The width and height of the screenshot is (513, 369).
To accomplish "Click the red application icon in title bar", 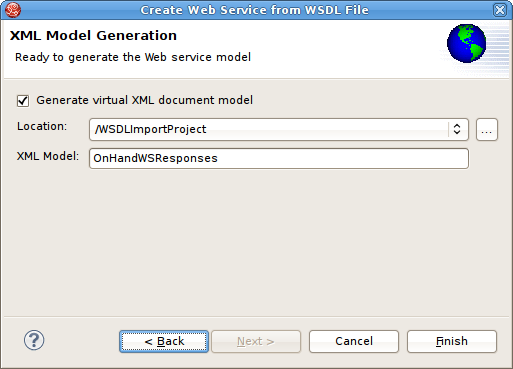I will [13, 10].
